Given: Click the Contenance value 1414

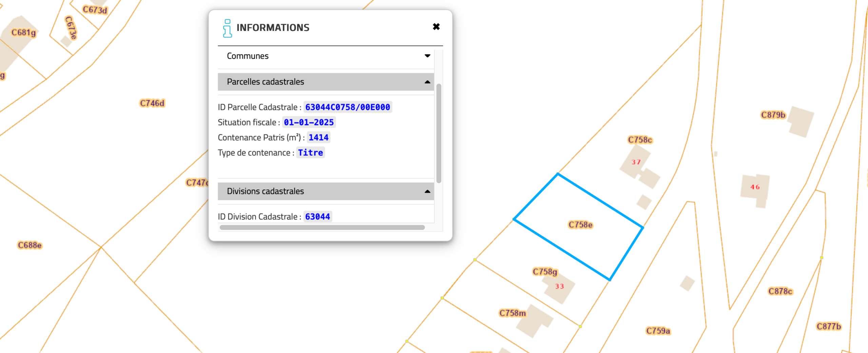Looking at the screenshot, I should click(x=318, y=138).
